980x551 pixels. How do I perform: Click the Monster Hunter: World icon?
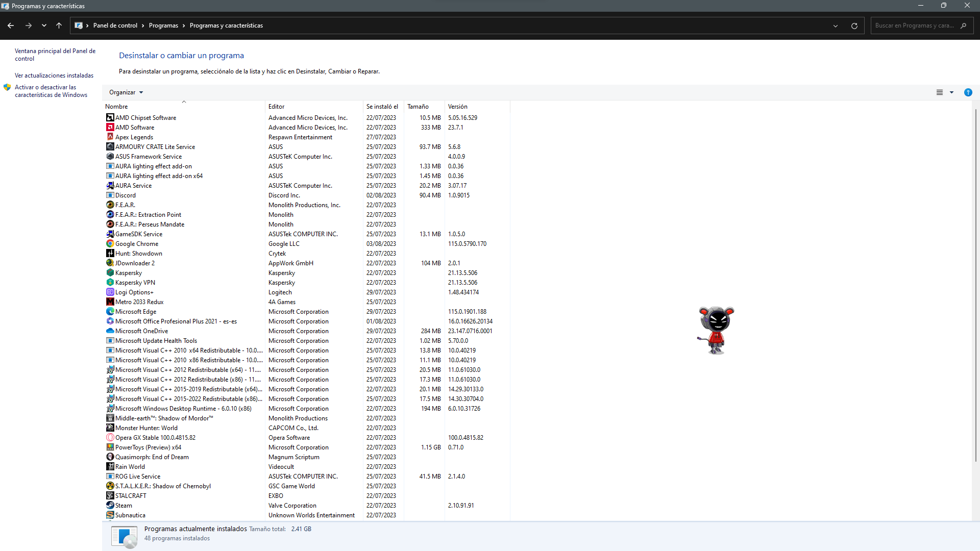(x=110, y=428)
